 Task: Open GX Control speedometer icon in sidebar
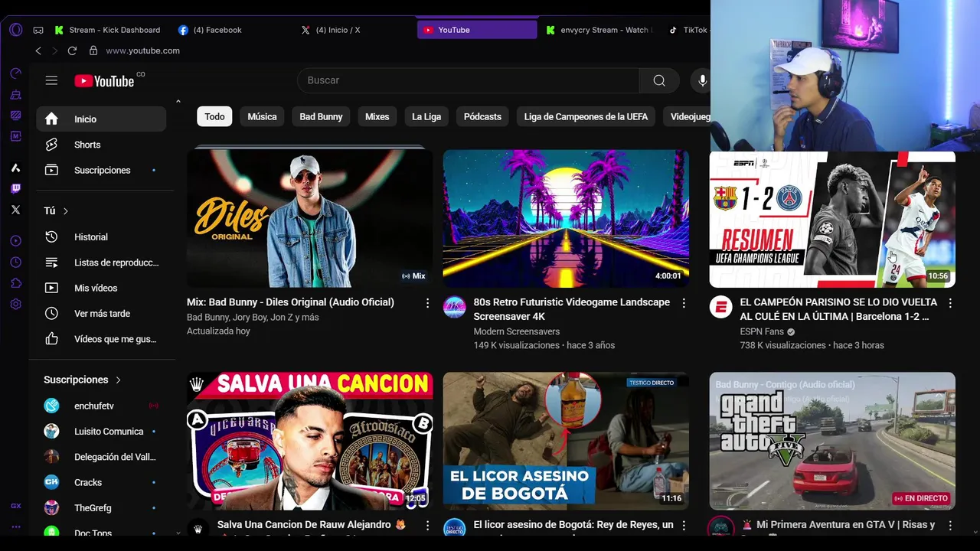15,73
